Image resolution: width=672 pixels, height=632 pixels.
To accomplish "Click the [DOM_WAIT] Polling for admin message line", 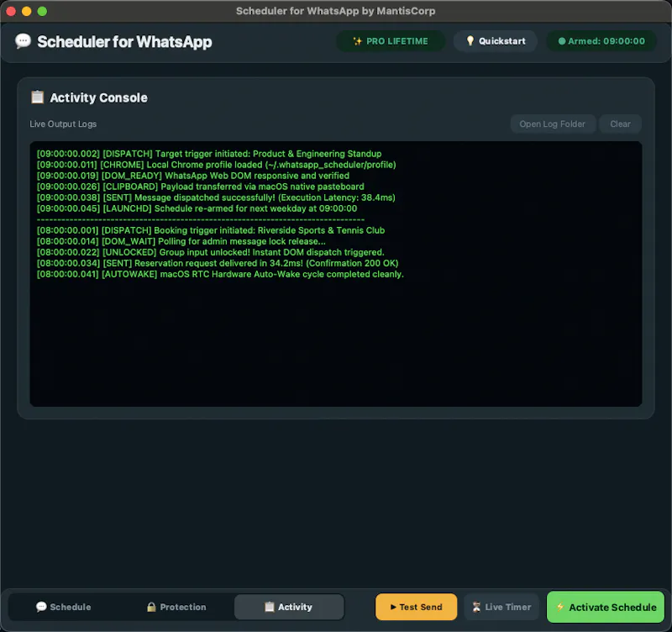I will (181, 241).
